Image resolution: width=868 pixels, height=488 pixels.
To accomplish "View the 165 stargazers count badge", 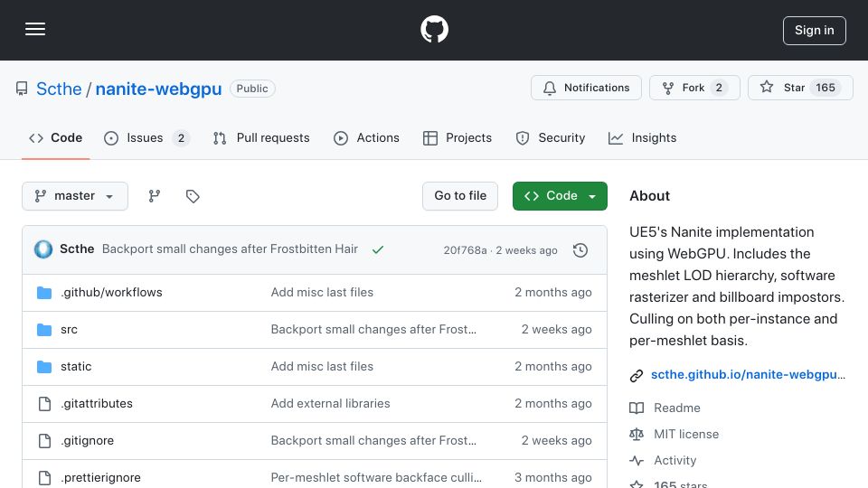I will click(x=825, y=88).
